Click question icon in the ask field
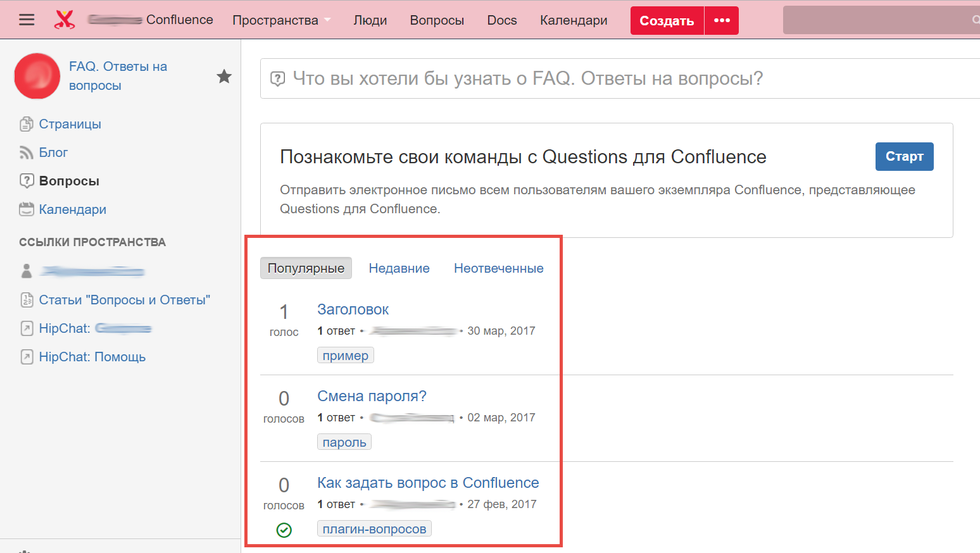980x553 pixels. pos(277,78)
